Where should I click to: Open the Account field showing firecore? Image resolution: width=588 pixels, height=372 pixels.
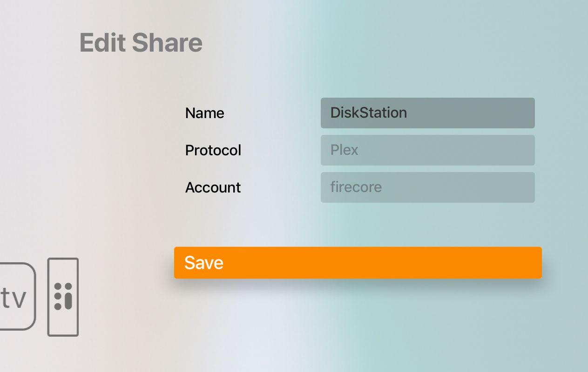point(427,187)
